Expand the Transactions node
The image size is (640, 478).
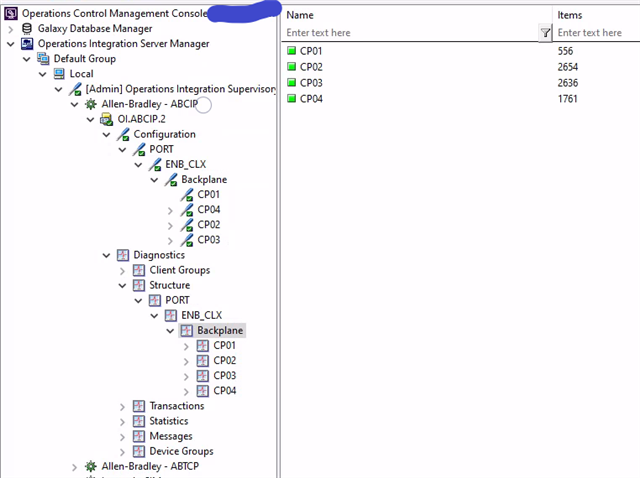[x=122, y=407]
